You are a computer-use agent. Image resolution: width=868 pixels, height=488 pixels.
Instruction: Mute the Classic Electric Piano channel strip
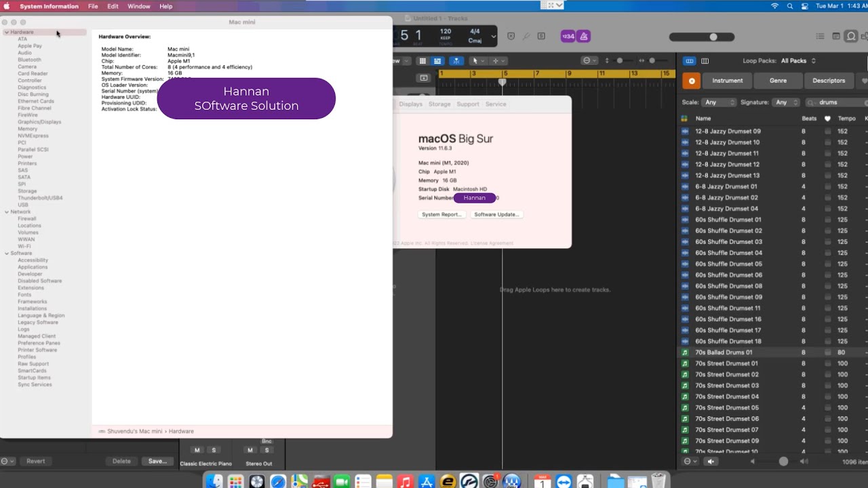coord(197,450)
